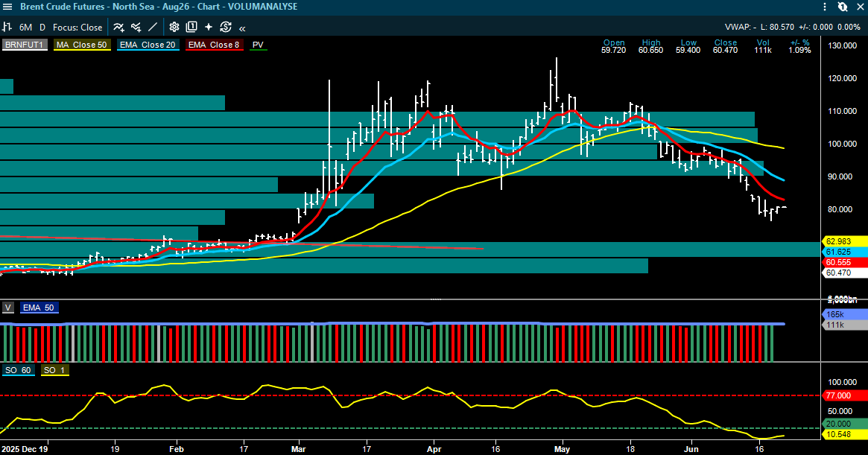Click the 111k volume tag

point(846,325)
